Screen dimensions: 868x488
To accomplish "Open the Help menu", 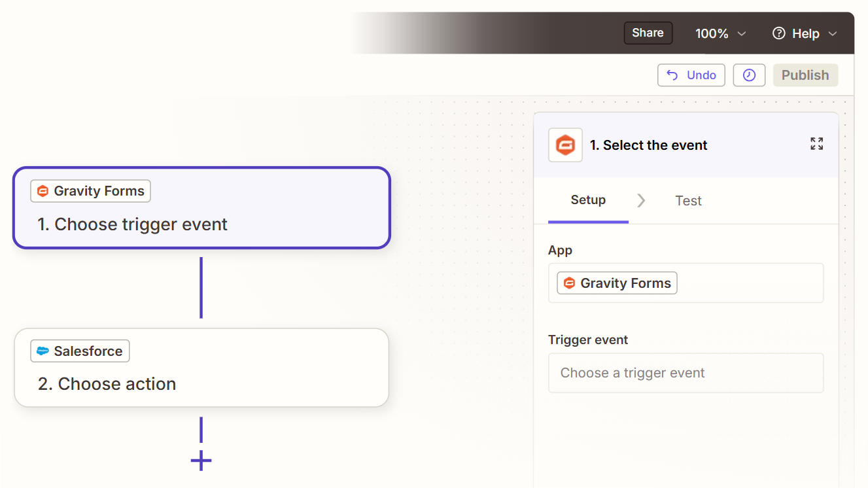I will pos(805,33).
